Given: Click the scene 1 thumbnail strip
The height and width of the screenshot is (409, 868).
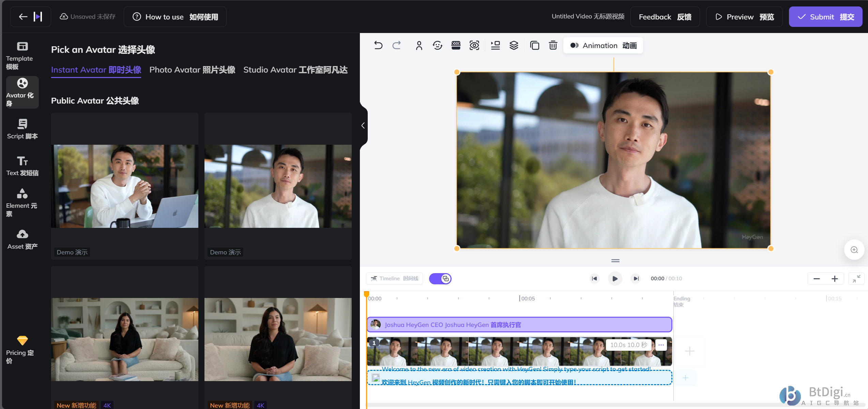Looking at the screenshot, I should tap(519, 351).
